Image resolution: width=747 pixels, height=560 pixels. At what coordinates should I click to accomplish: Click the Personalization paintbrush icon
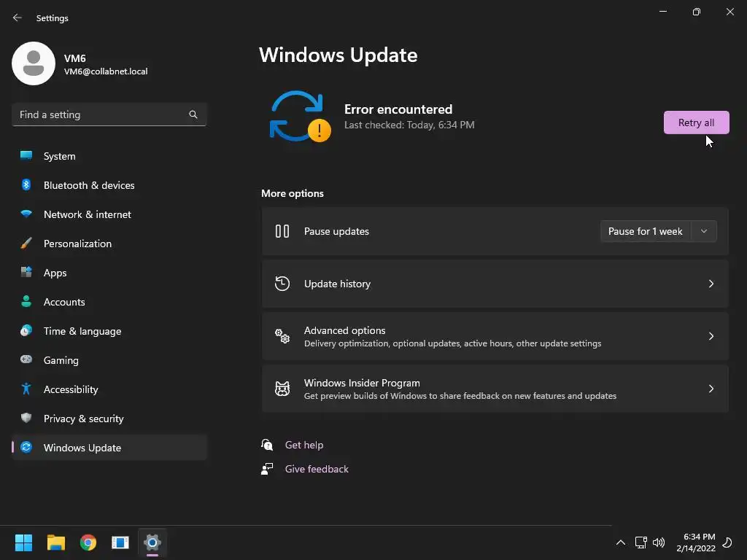coord(26,244)
